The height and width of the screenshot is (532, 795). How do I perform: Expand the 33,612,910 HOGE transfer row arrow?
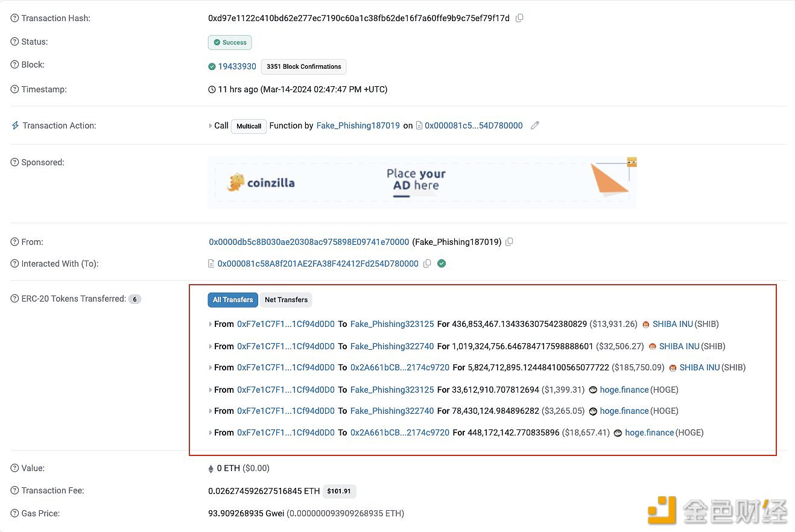(x=211, y=390)
